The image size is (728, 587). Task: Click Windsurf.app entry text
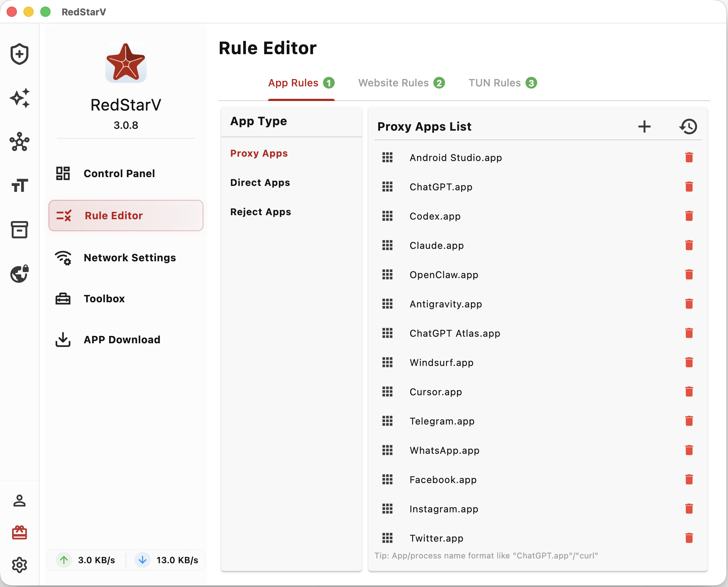tap(442, 363)
